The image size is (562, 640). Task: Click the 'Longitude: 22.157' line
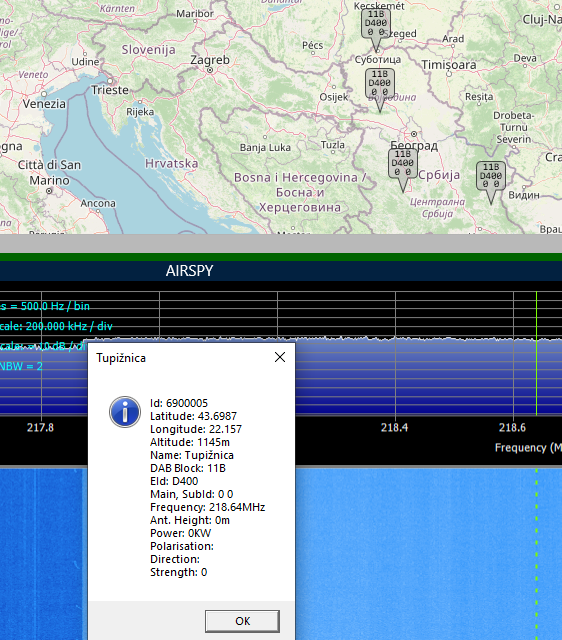pos(196,429)
